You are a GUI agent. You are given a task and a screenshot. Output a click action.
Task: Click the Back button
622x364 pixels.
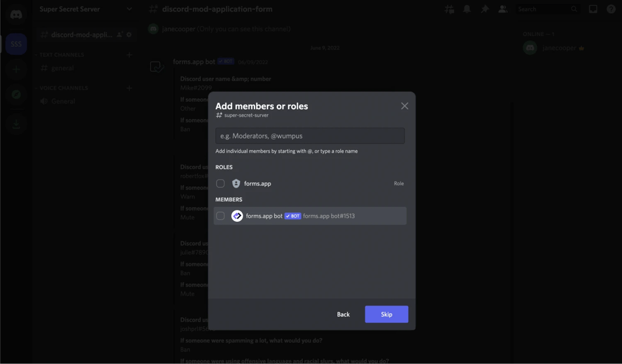(x=343, y=314)
